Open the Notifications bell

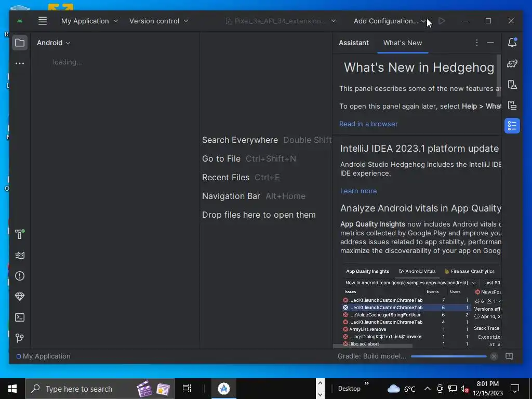pos(512,43)
